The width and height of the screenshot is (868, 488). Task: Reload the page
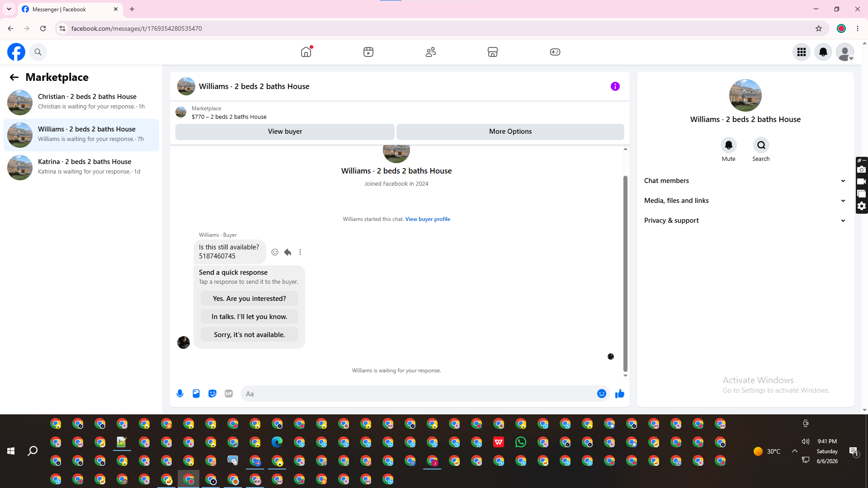click(x=43, y=28)
